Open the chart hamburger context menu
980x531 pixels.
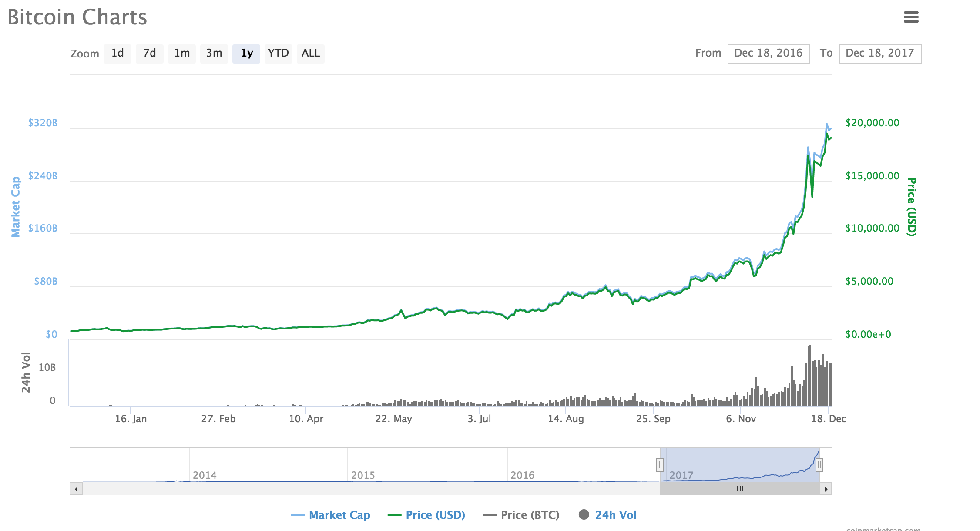click(x=911, y=17)
